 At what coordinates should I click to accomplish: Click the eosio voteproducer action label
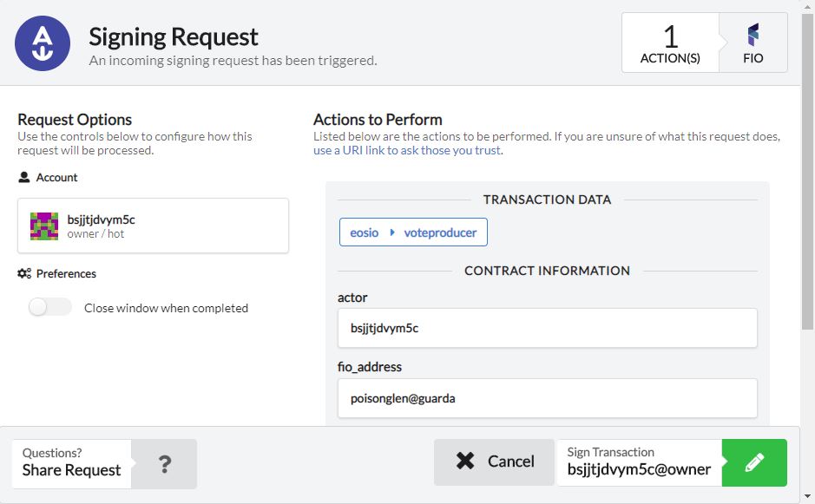(413, 232)
